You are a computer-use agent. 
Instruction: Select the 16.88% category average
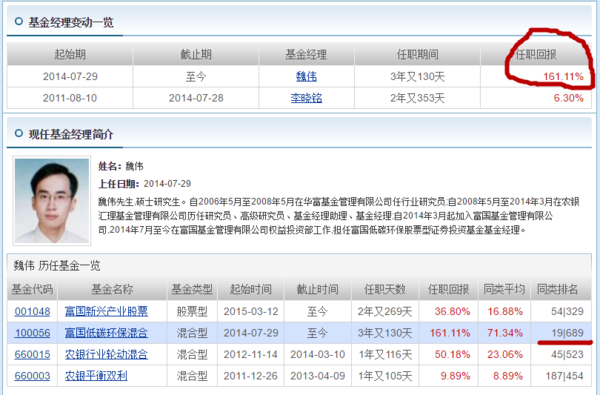click(x=505, y=311)
